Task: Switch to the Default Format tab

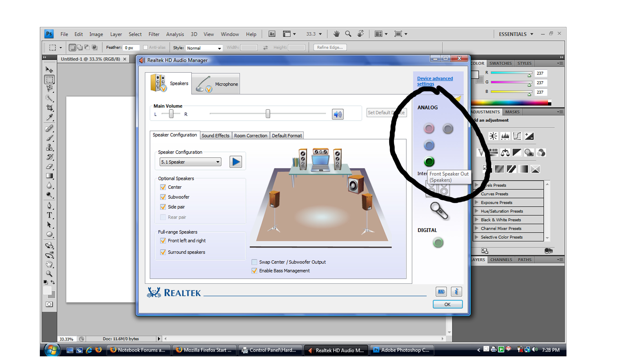Action: coord(287,136)
